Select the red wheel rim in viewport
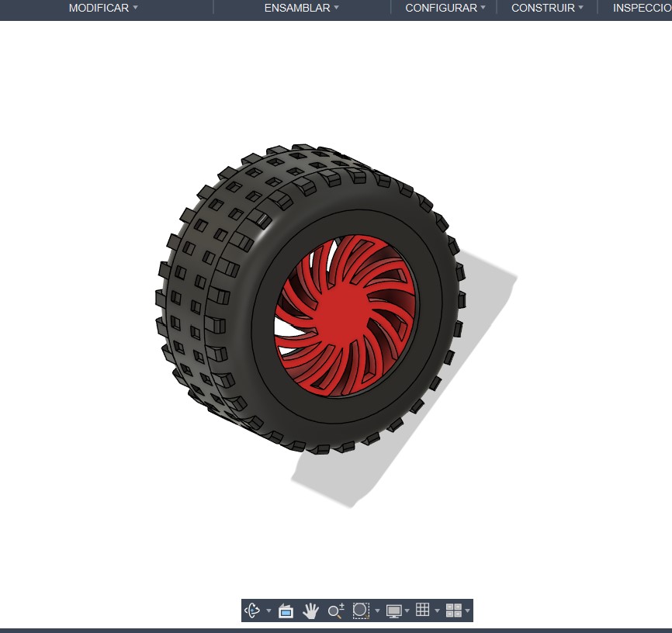 (x=345, y=315)
